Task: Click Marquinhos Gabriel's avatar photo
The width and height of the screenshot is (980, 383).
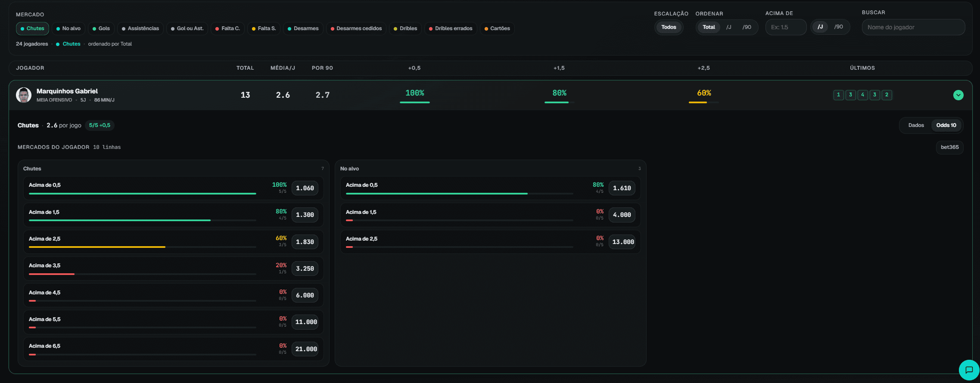Action: tap(24, 95)
